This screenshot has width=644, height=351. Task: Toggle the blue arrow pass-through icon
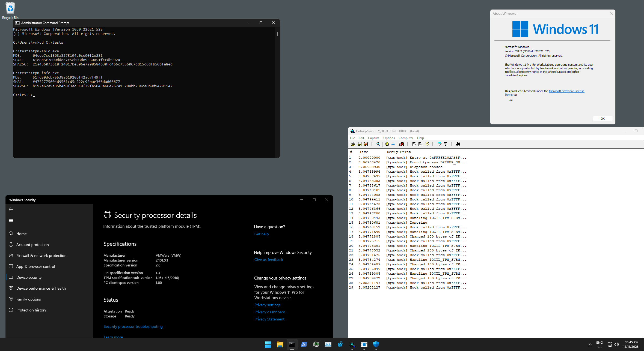point(393,144)
